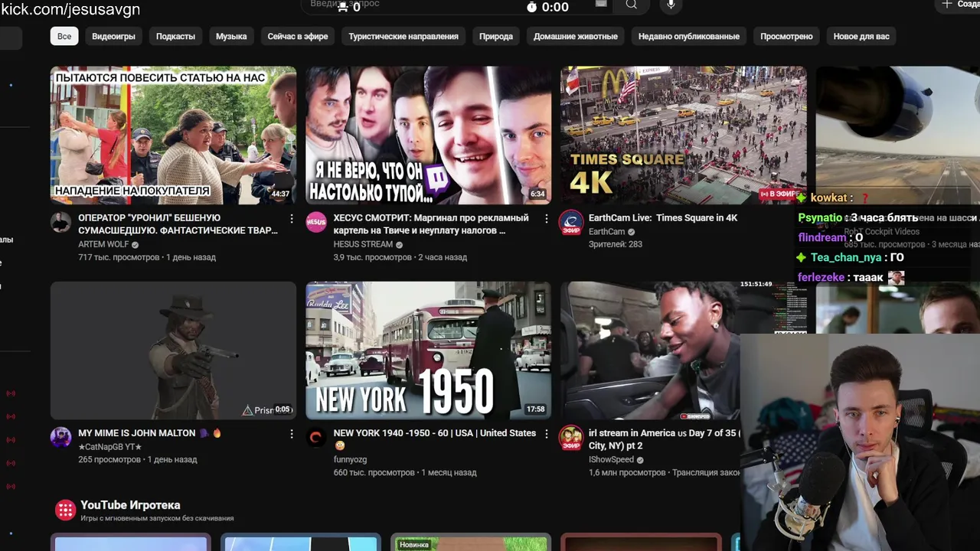
Task: Open title MY MIME IS JOHN MALTON
Action: coord(150,433)
